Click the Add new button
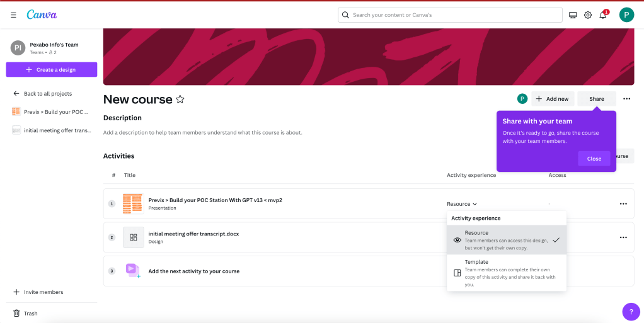644x323 pixels. tap(553, 99)
